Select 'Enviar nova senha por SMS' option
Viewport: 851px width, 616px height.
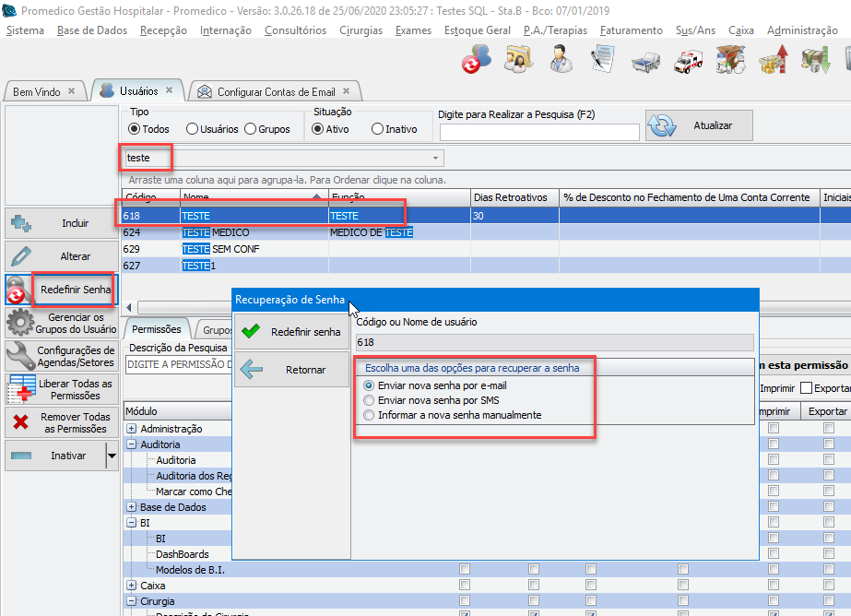pos(370,400)
